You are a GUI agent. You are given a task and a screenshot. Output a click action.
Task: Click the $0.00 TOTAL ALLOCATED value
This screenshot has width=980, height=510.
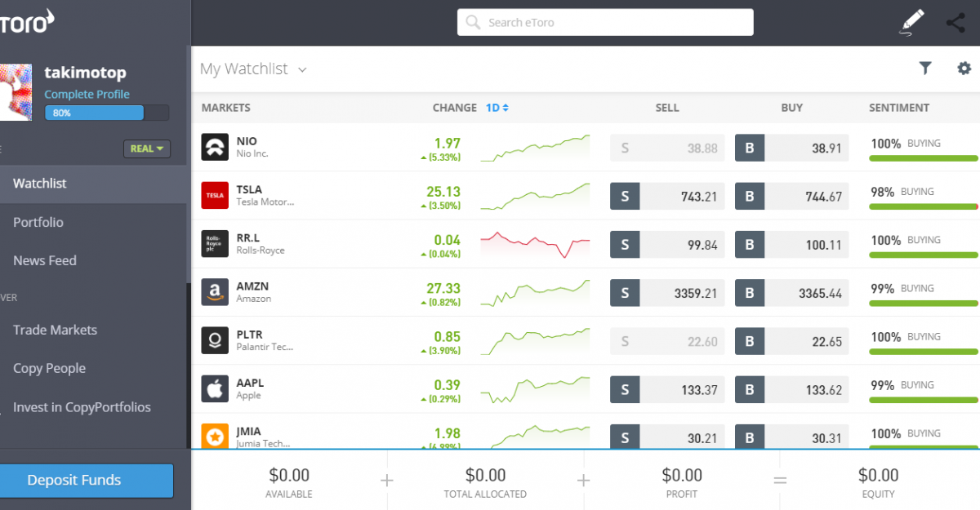pos(485,475)
